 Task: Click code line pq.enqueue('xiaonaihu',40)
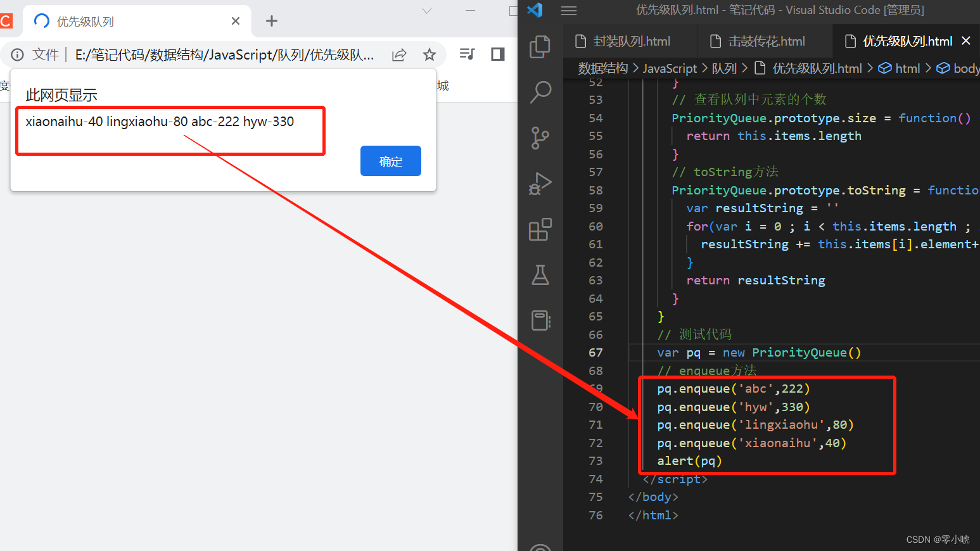point(752,443)
